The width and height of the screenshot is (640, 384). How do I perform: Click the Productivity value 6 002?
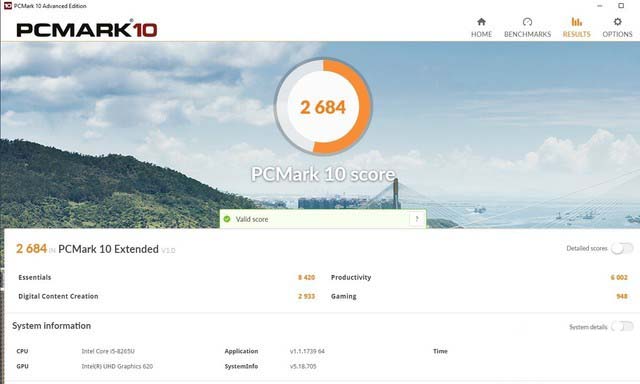click(x=619, y=277)
